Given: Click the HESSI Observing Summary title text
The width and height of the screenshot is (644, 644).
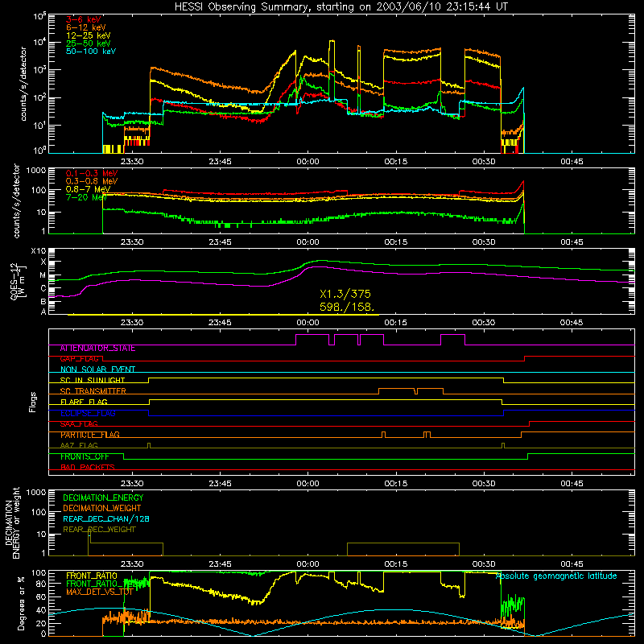Looking at the screenshot, I should 341,7.
